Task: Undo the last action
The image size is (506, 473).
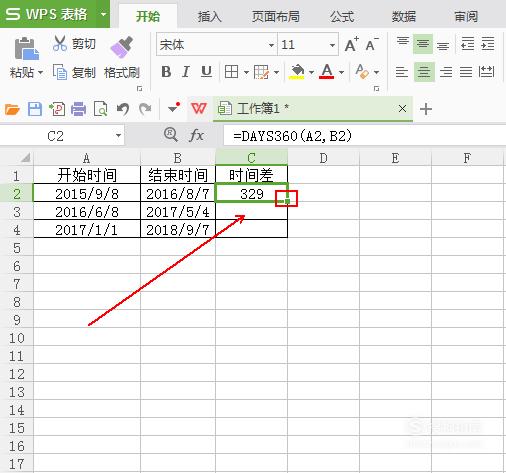Action: pyautogui.click(x=123, y=109)
